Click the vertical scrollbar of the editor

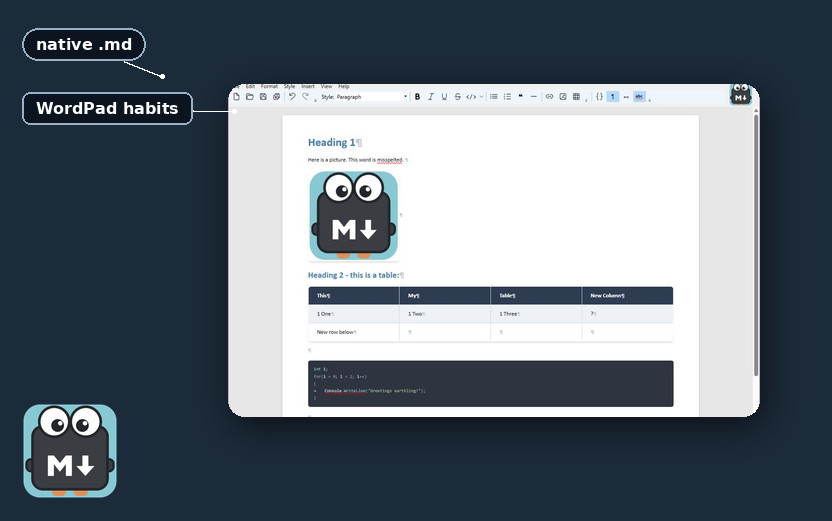756,244
